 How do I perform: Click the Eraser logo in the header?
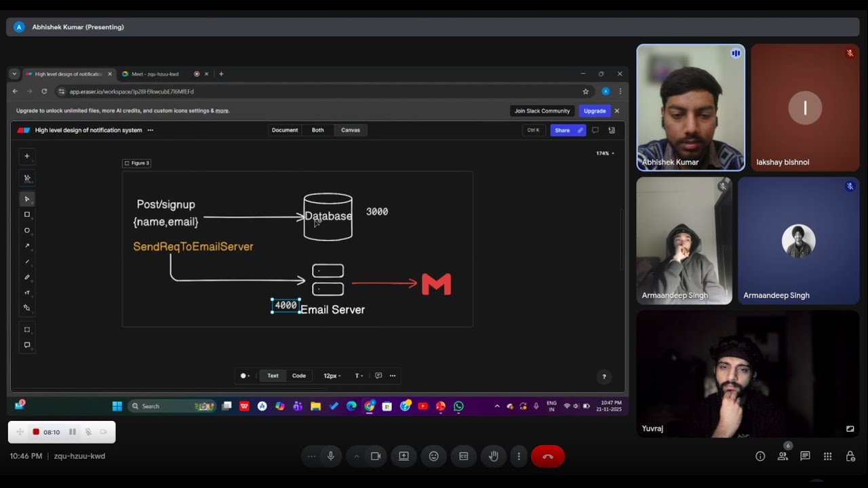24,130
